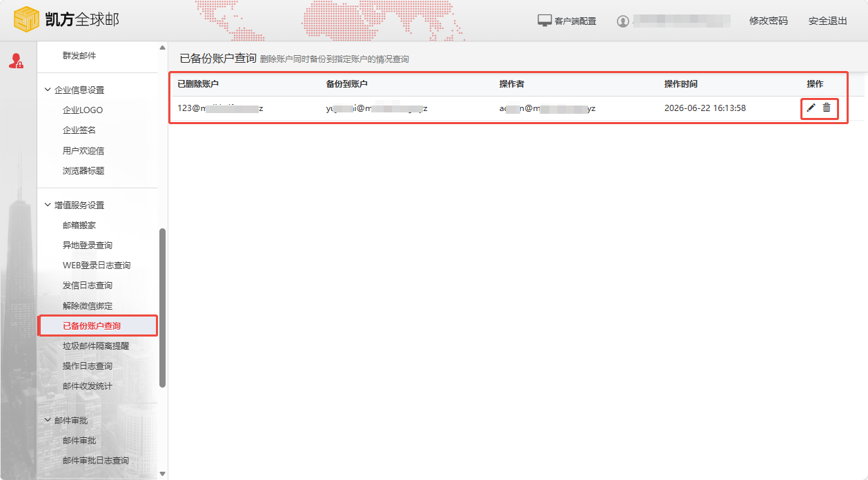Edit the 123@ backup record with the pencil icon
Viewport: 868px width, 480px height.
(811, 108)
